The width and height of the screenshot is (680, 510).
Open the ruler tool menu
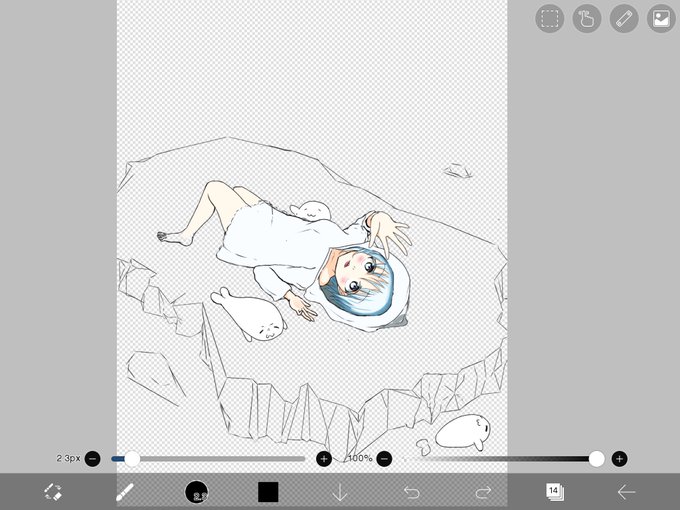coord(624,19)
